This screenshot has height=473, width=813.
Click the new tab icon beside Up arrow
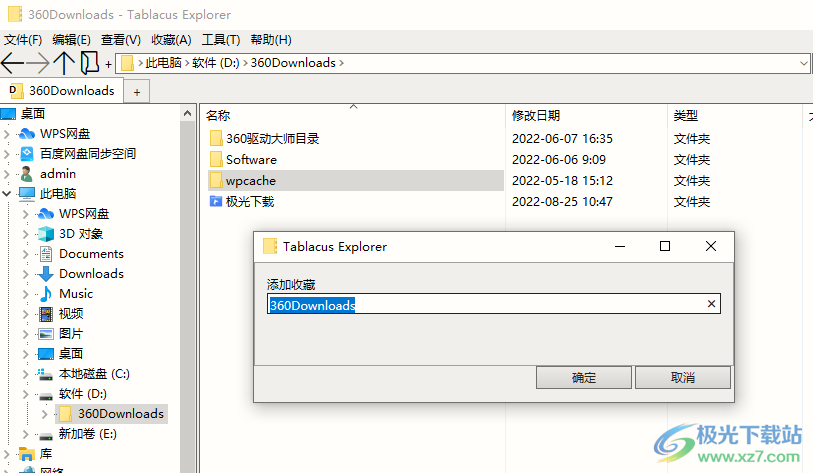90,63
